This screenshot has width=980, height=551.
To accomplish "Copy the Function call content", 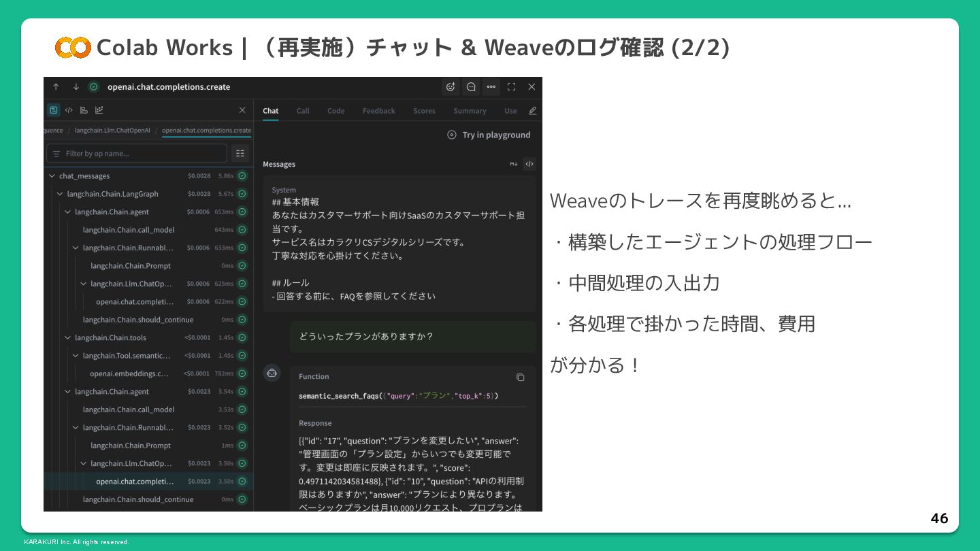I will 520,377.
